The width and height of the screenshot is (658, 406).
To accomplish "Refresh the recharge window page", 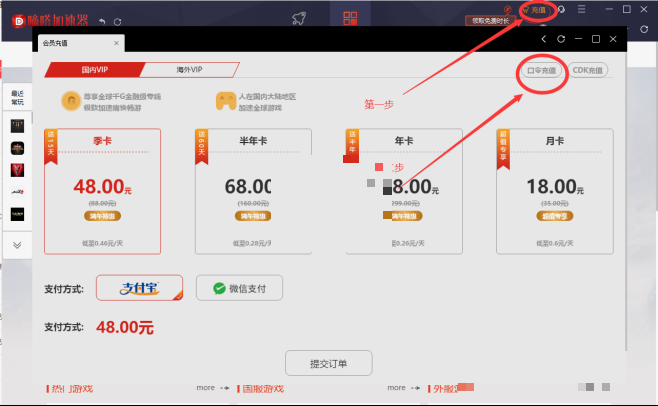I will click(x=561, y=39).
